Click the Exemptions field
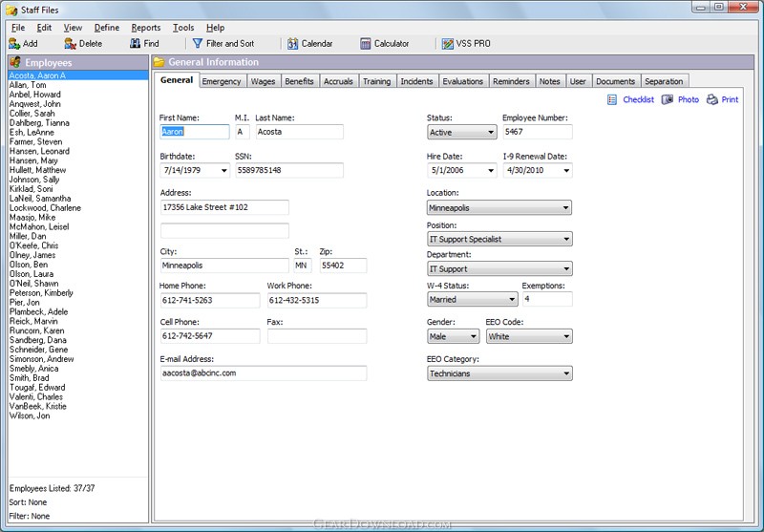 coord(547,299)
